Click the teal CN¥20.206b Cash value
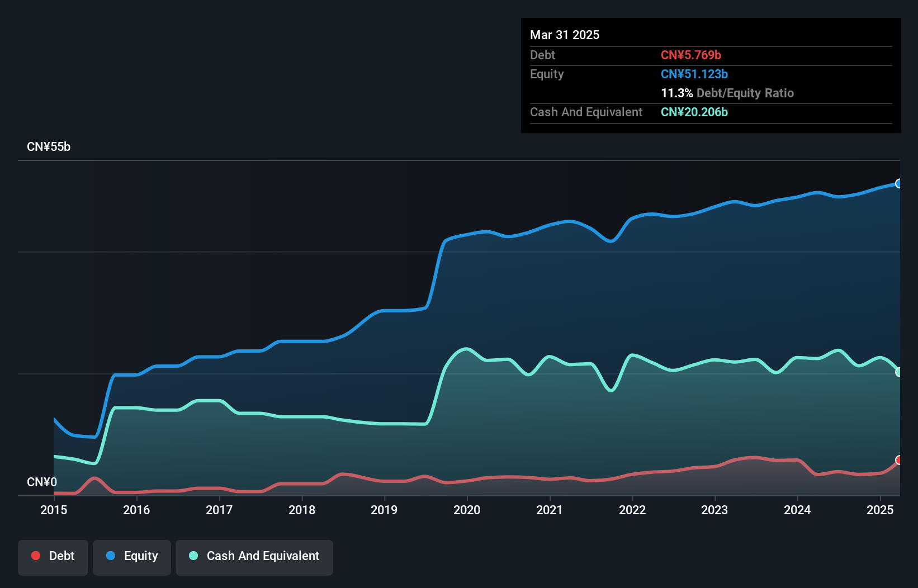918x588 pixels. [694, 112]
